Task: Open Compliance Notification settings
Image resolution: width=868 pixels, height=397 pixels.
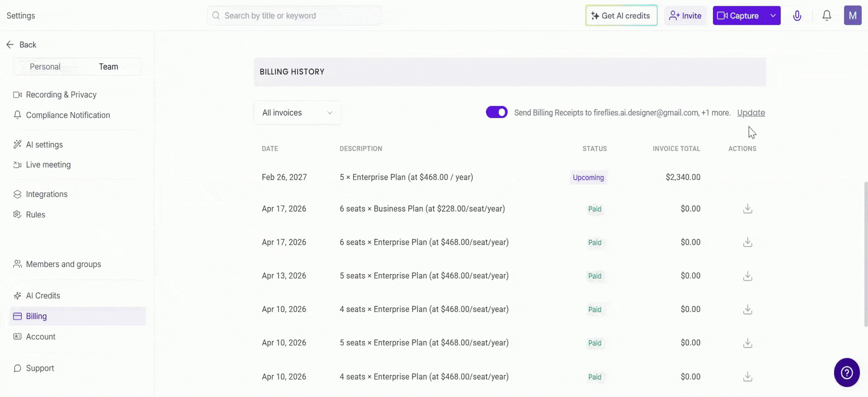Action: click(68, 115)
